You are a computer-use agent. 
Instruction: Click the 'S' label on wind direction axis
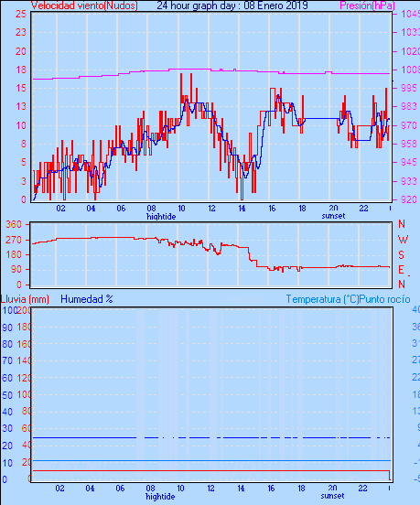point(402,255)
